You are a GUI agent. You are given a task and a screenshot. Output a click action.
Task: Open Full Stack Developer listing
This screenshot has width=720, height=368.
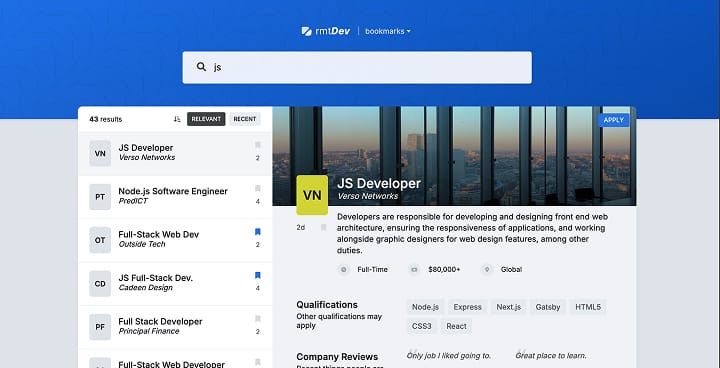point(175,327)
